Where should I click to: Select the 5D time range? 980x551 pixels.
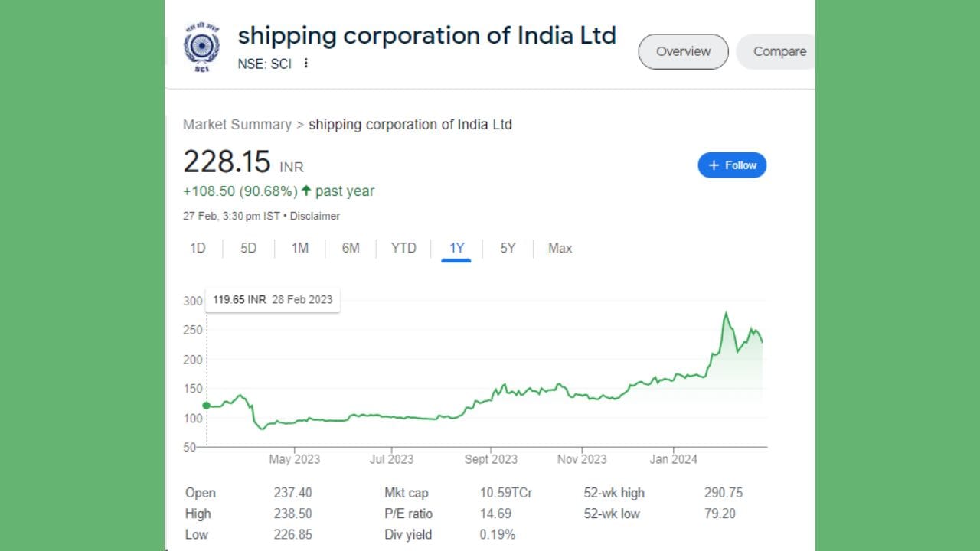coord(249,248)
